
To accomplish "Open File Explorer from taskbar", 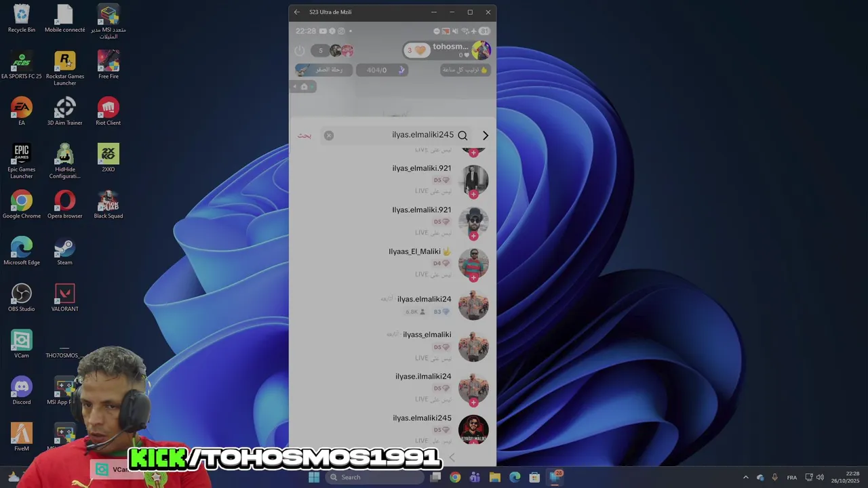I will 495,477.
